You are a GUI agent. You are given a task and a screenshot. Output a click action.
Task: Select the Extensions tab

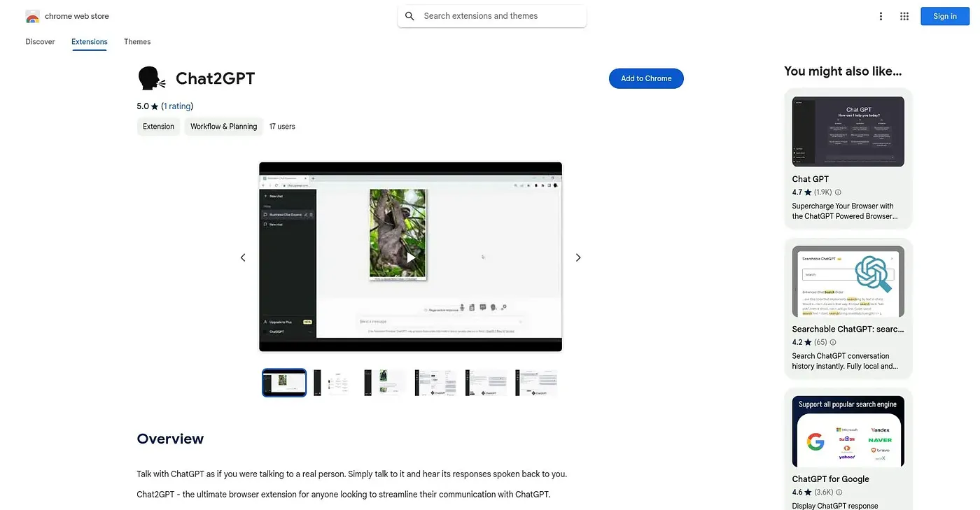pyautogui.click(x=90, y=42)
